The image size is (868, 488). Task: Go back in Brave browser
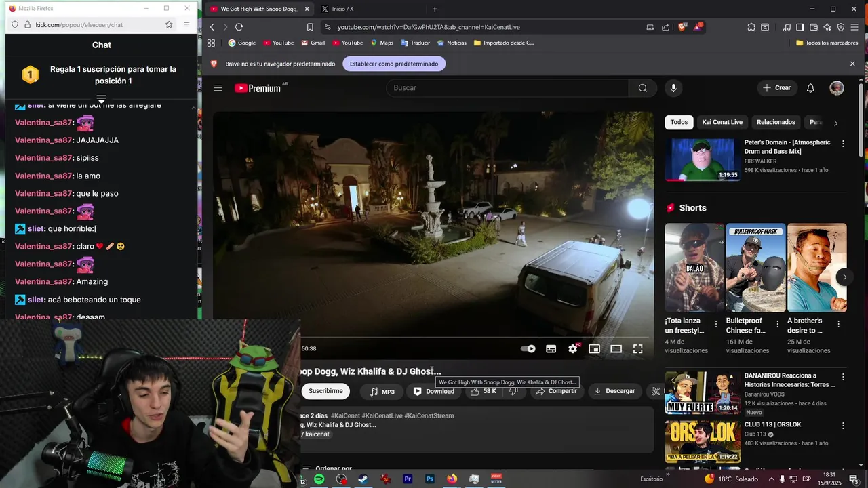point(212,27)
